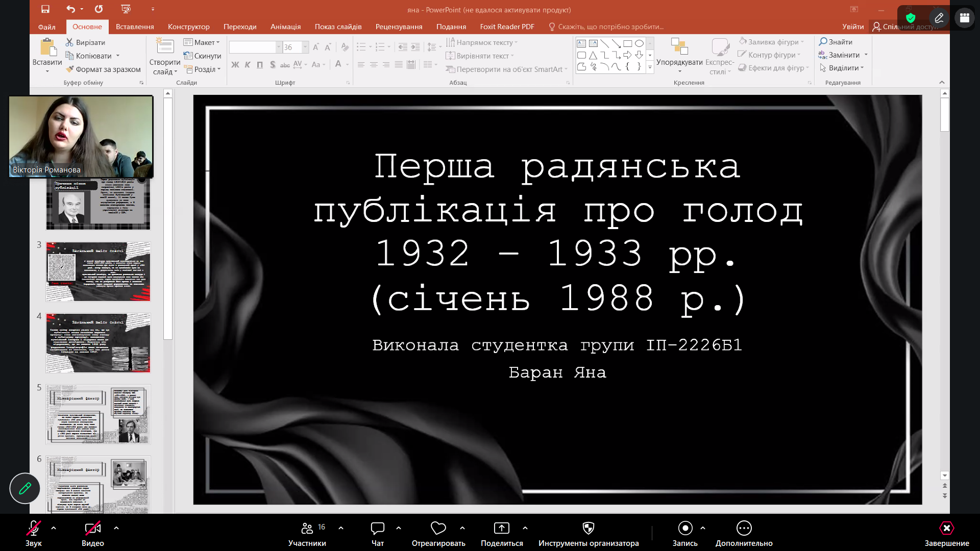The image size is (980, 551).
Task: Select slide 4 thumbnail
Action: (98, 343)
